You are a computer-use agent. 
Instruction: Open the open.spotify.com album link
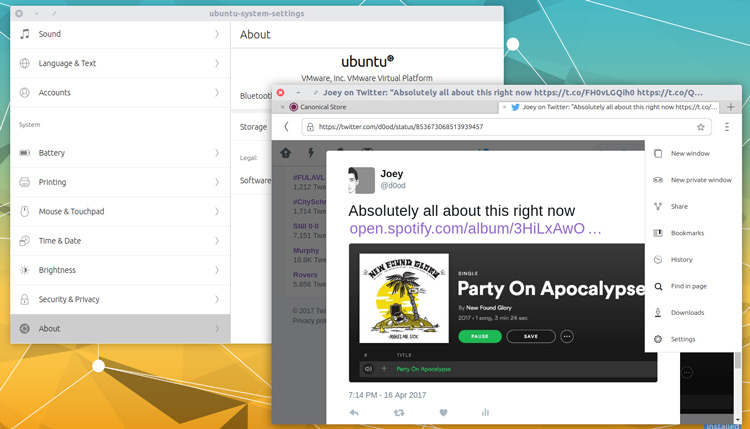tap(475, 229)
